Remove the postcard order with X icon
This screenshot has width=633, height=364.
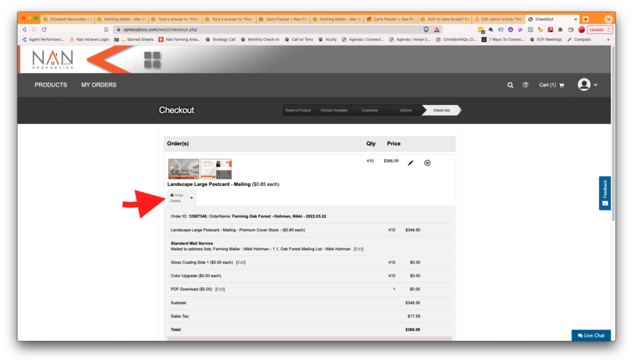point(427,163)
